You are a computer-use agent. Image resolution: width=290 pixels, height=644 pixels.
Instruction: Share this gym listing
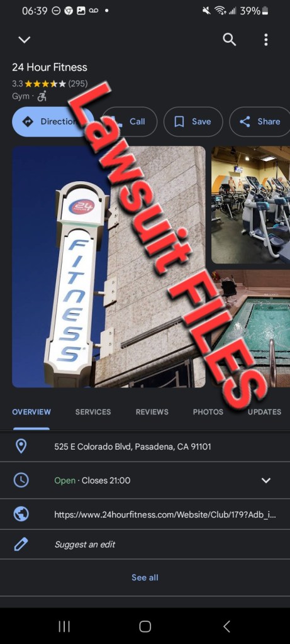pyautogui.click(x=260, y=121)
